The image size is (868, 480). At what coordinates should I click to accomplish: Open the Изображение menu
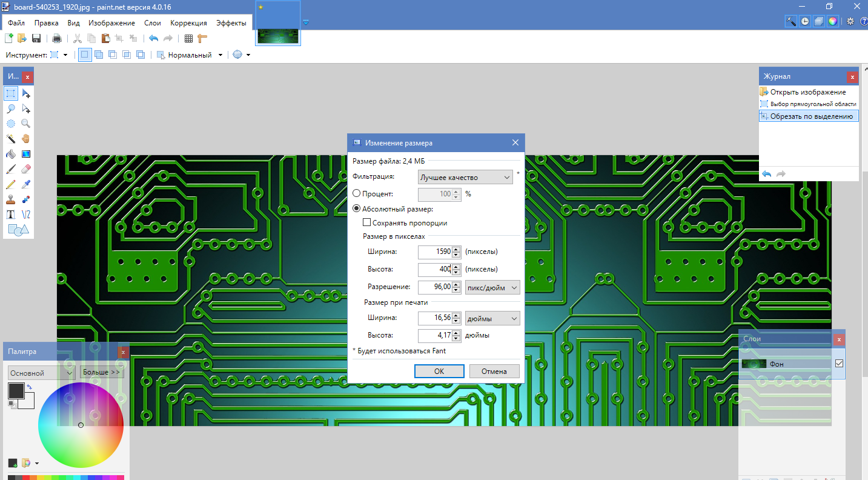point(111,23)
